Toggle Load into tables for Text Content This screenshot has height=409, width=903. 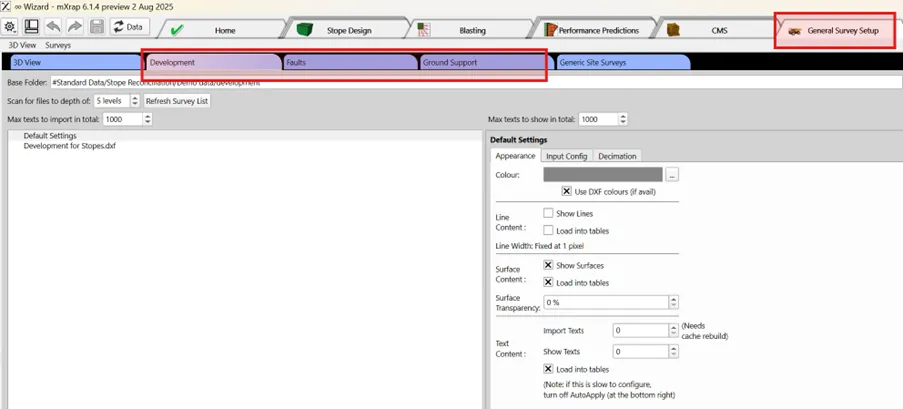coord(548,369)
